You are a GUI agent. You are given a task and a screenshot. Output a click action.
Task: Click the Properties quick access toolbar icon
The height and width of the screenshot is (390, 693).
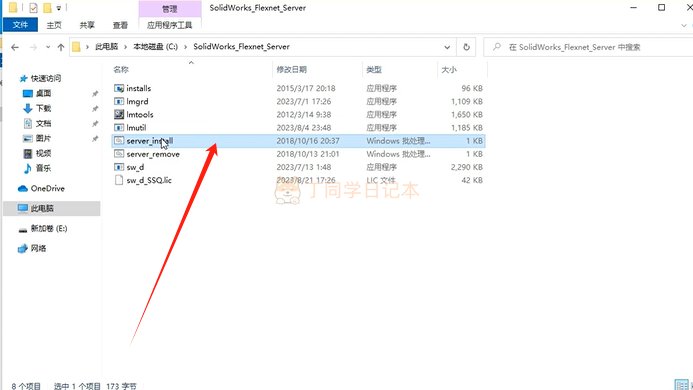click(34, 8)
